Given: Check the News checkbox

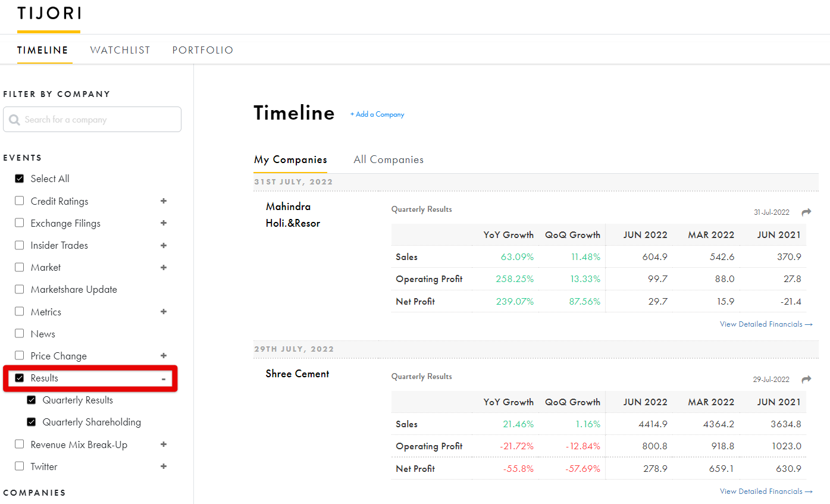Looking at the screenshot, I should pyautogui.click(x=20, y=334).
